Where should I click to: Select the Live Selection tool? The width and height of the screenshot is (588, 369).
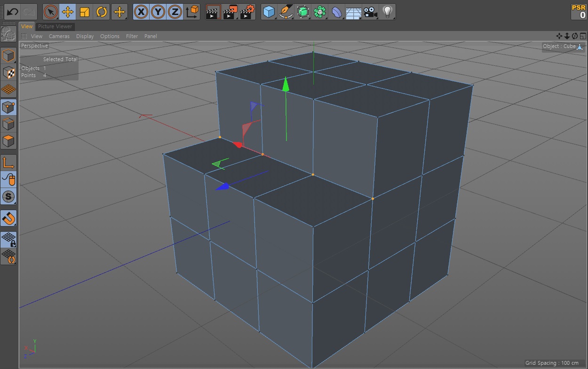pos(51,12)
